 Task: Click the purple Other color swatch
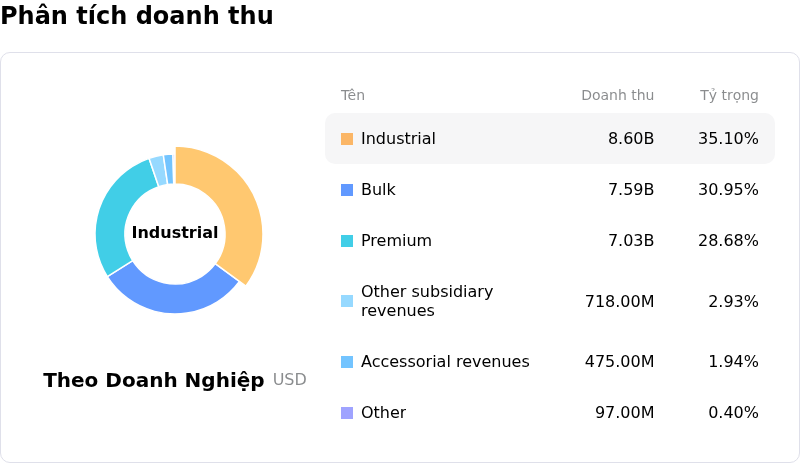pos(347,413)
